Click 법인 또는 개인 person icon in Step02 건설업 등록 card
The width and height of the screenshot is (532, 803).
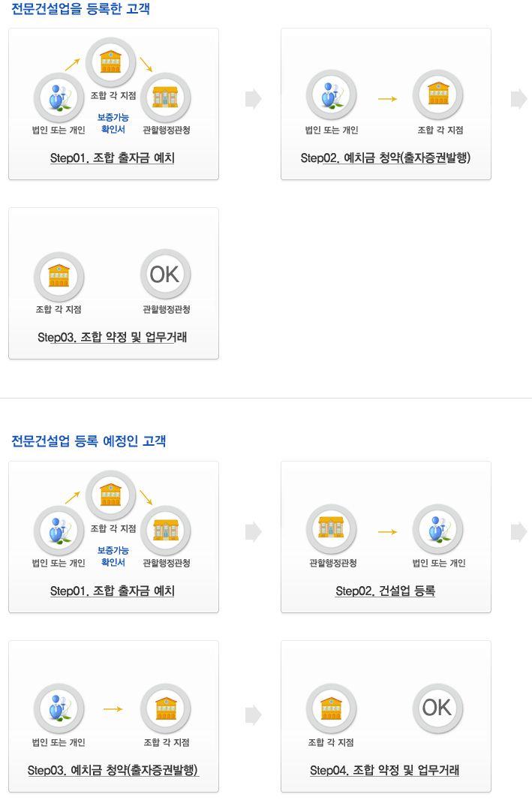tap(437, 529)
